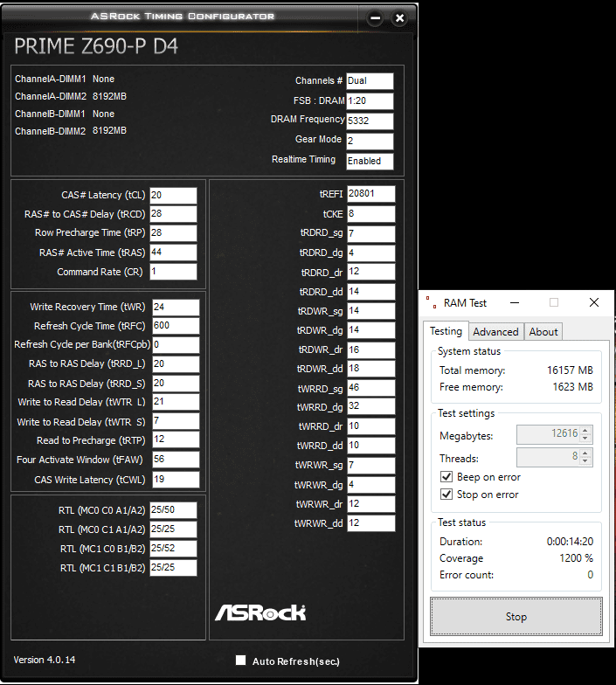Click the tWRRD_dg field showing 32

point(370,406)
